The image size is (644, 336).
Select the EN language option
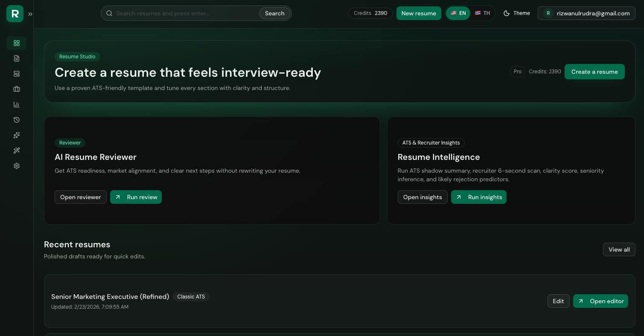458,13
